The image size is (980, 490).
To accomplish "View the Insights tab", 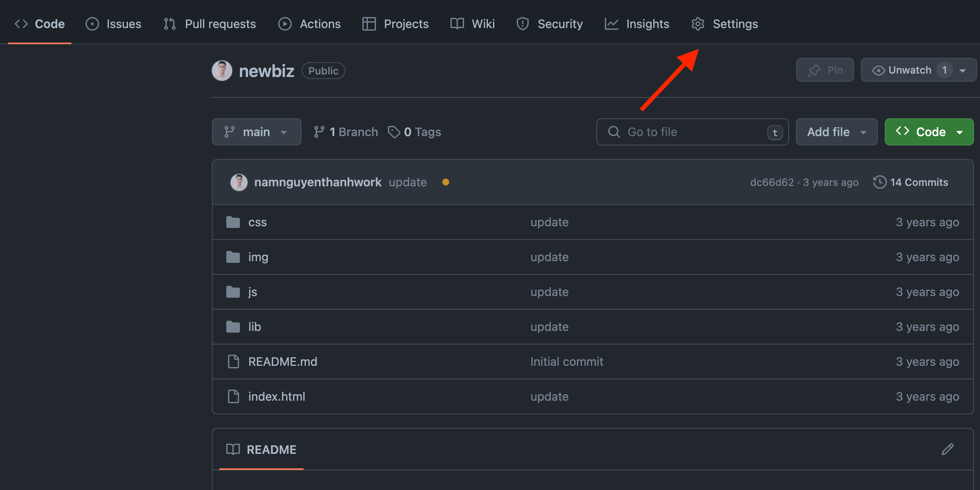I will point(637,24).
